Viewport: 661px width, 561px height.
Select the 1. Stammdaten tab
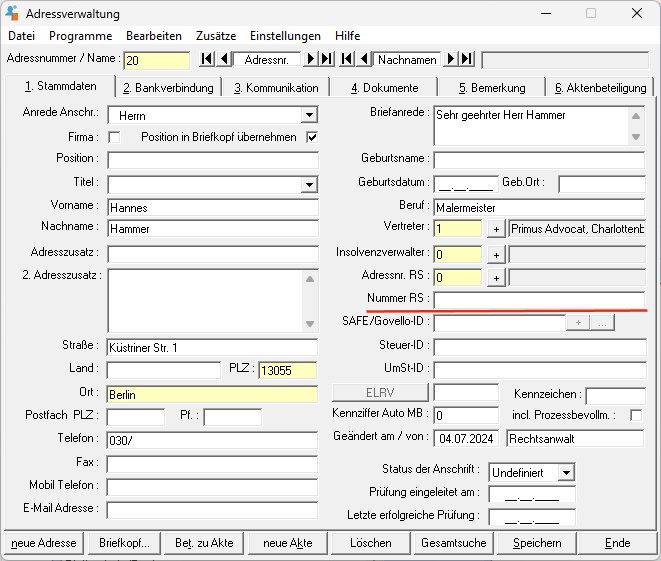click(x=60, y=86)
